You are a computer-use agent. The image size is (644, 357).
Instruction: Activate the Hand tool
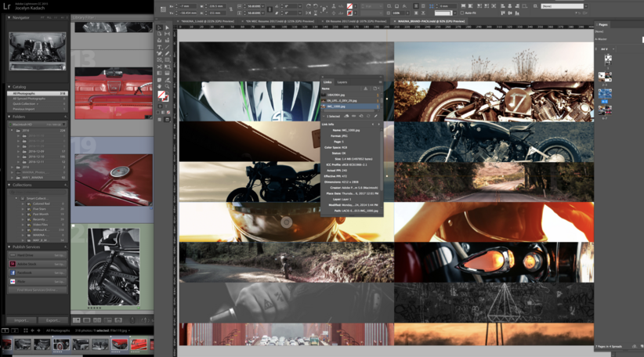tap(160, 87)
